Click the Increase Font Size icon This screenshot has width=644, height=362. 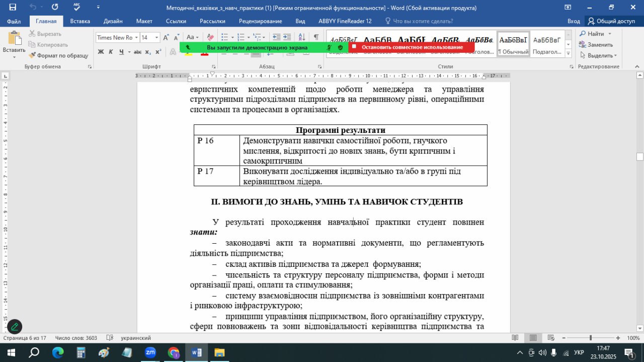[x=166, y=37]
